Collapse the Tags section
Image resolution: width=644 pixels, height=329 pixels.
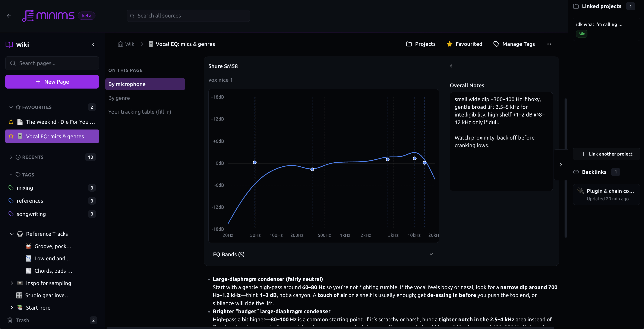pos(11,175)
